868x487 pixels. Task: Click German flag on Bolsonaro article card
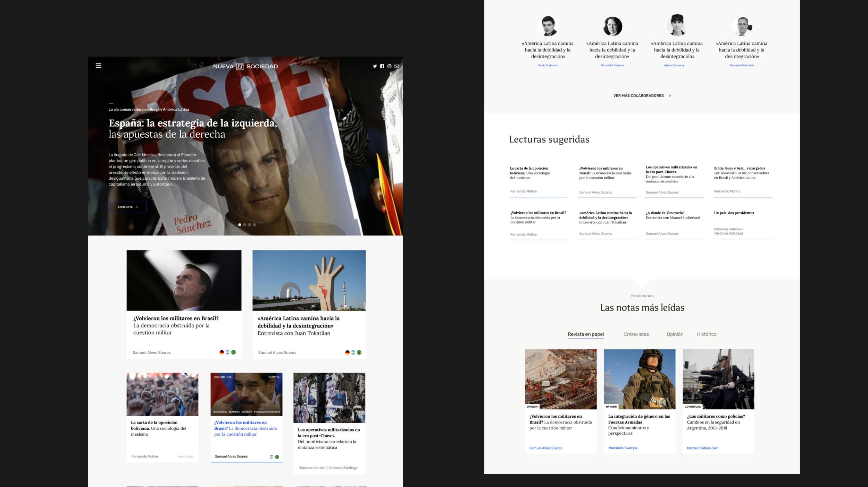(222, 352)
